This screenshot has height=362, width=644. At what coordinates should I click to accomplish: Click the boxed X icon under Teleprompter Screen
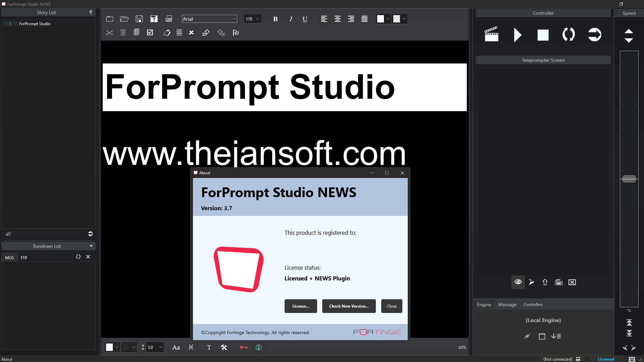[572, 282]
